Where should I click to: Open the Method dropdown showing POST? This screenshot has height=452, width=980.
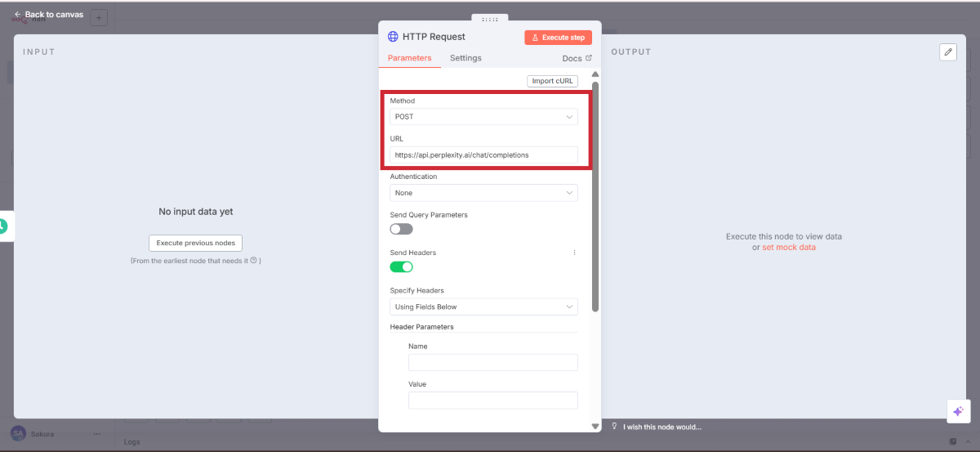[x=483, y=117]
